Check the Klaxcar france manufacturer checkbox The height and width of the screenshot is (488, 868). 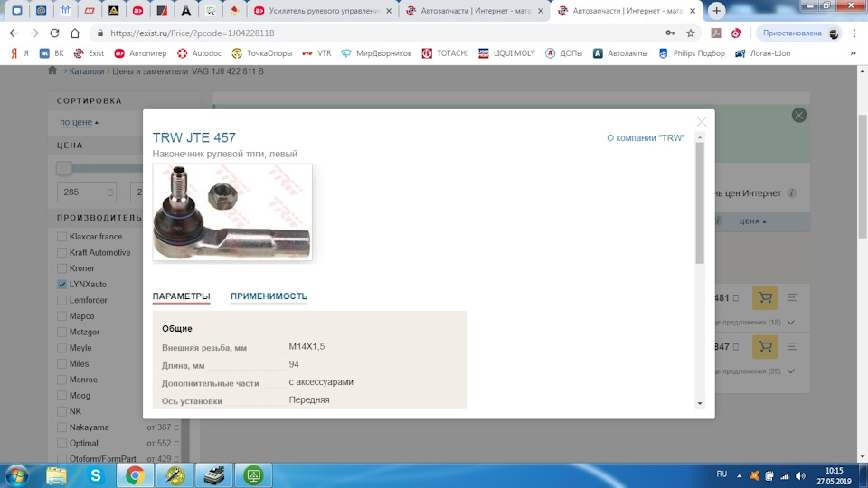pyautogui.click(x=61, y=236)
